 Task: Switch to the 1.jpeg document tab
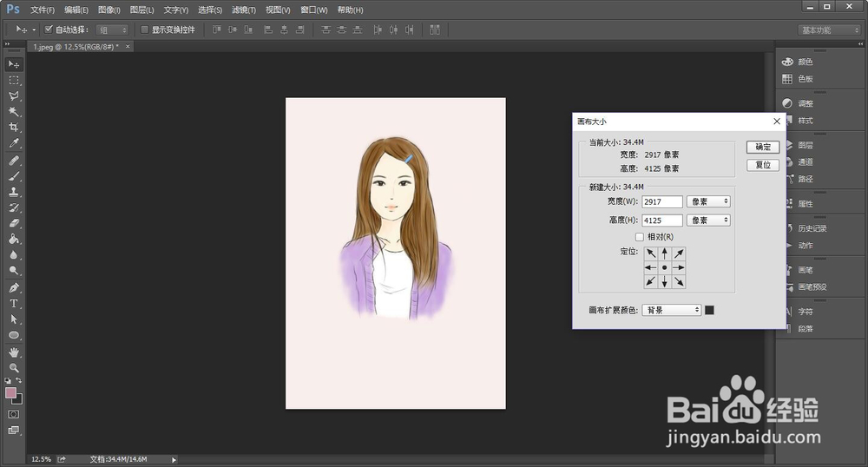point(76,47)
